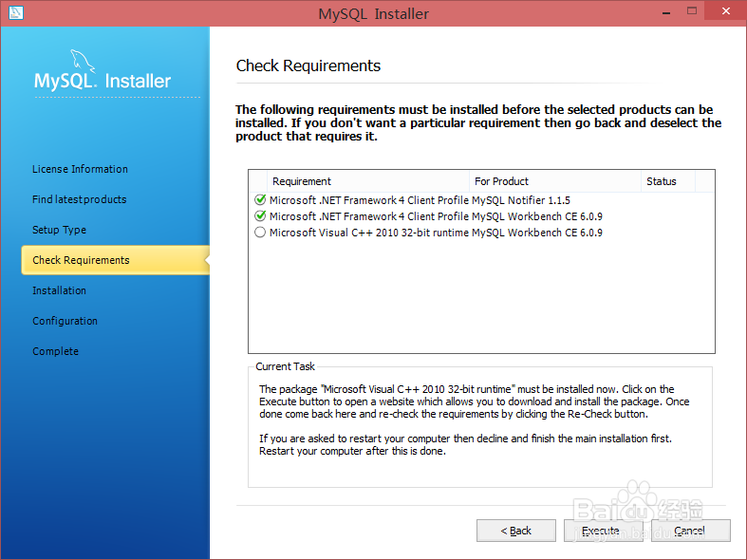Close the MySQL Installer window

coord(725,10)
